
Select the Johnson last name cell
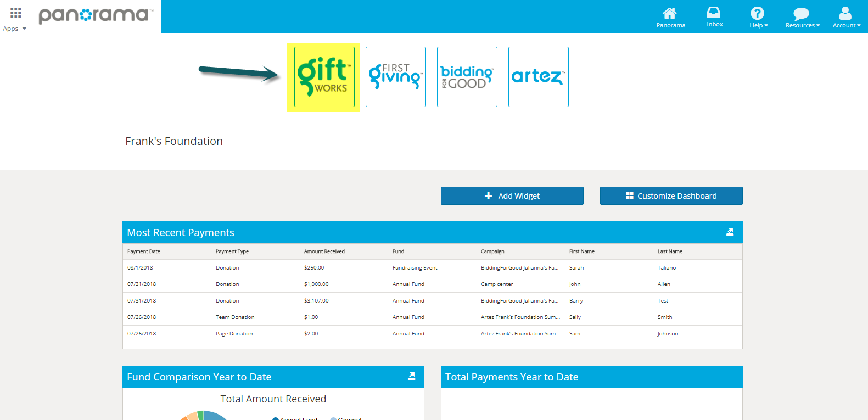pos(668,334)
